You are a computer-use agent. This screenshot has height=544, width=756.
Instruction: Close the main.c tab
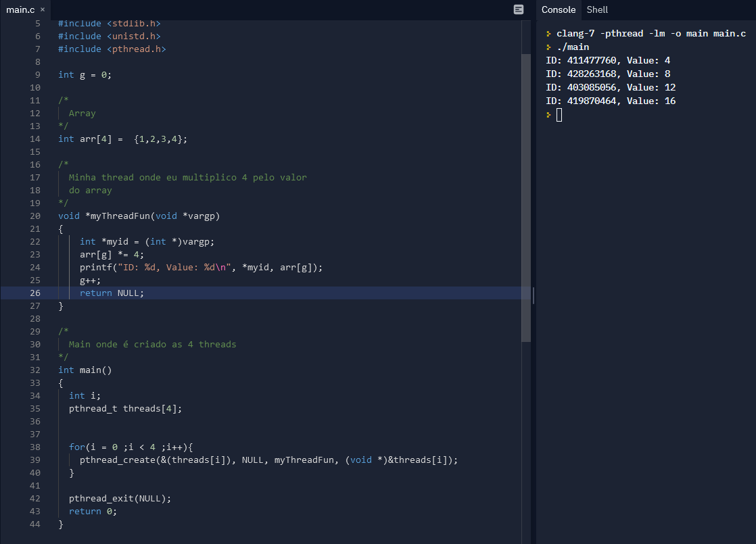43,9
